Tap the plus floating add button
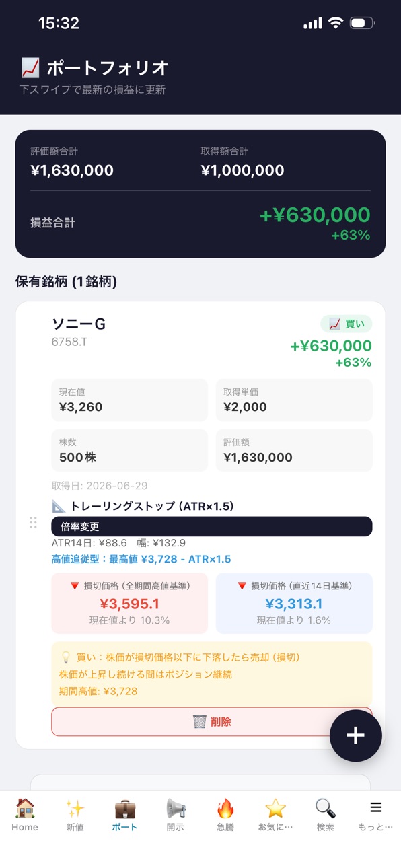The image size is (401, 868). 355,735
